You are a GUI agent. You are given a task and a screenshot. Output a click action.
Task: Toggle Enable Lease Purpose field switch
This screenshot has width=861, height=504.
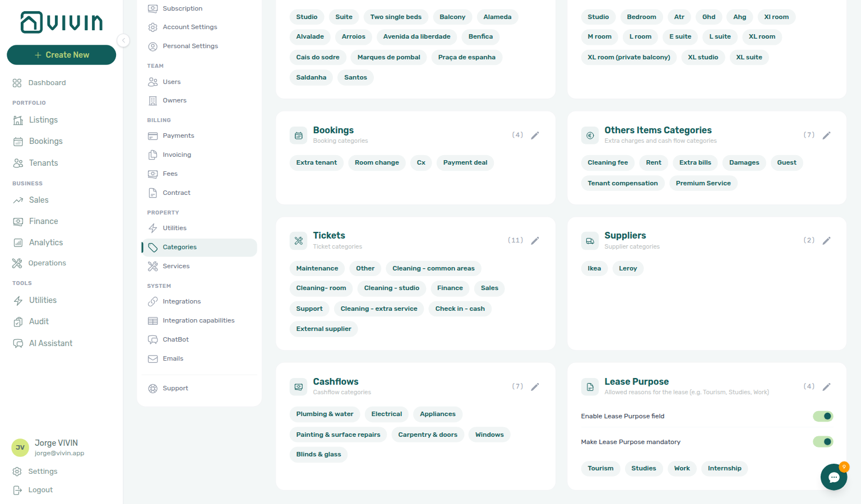point(823,416)
